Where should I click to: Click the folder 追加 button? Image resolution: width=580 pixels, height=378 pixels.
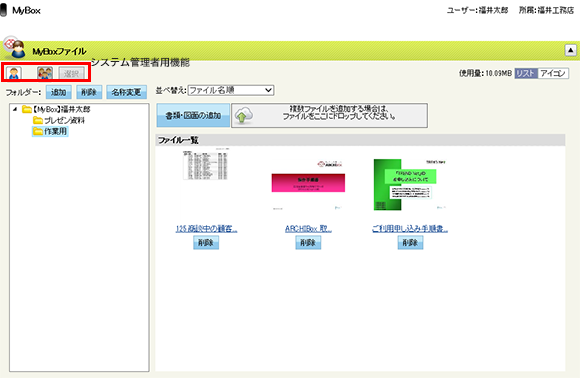point(58,92)
